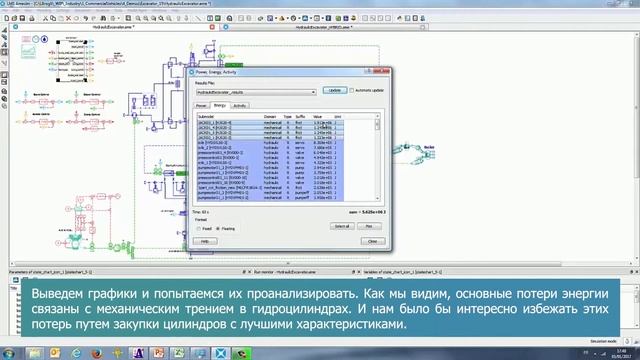
Task: Open the file explorer taskbar icon
Action: pos(35,353)
